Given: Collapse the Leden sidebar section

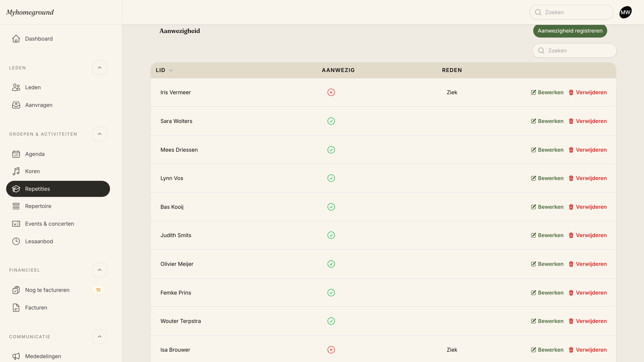Looking at the screenshot, I should click(x=99, y=68).
